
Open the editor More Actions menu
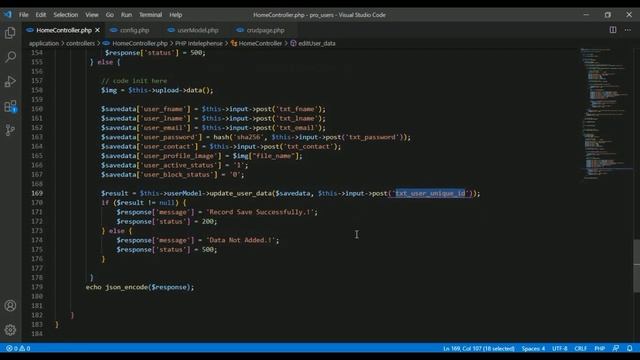(x=627, y=30)
